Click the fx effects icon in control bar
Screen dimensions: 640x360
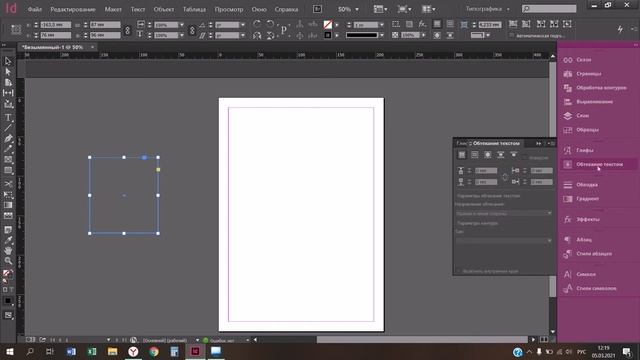click(422, 24)
